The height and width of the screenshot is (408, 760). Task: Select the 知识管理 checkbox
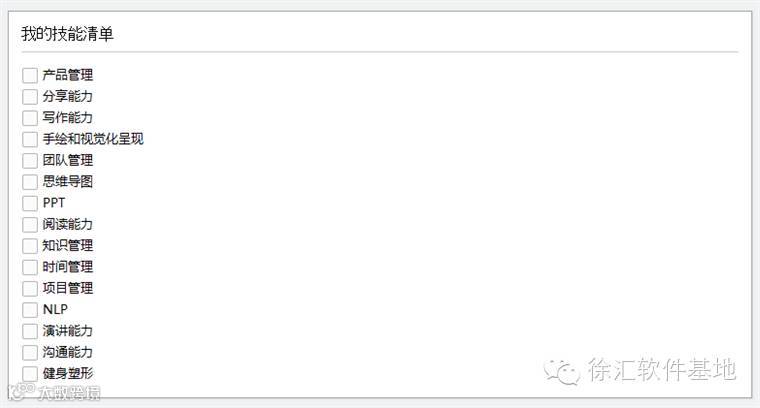pyautogui.click(x=29, y=246)
